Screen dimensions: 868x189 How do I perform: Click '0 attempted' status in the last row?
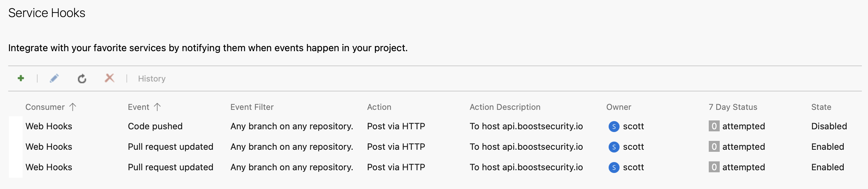(x=737, y=167)
